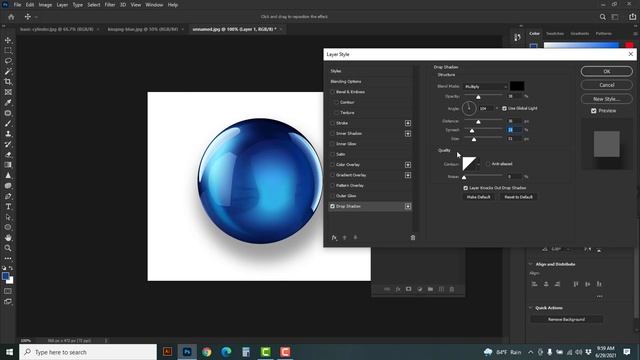Open the Contour picker dropdown arrow
The width and height of the screenshot is (640, 360).
coord(478,164)
